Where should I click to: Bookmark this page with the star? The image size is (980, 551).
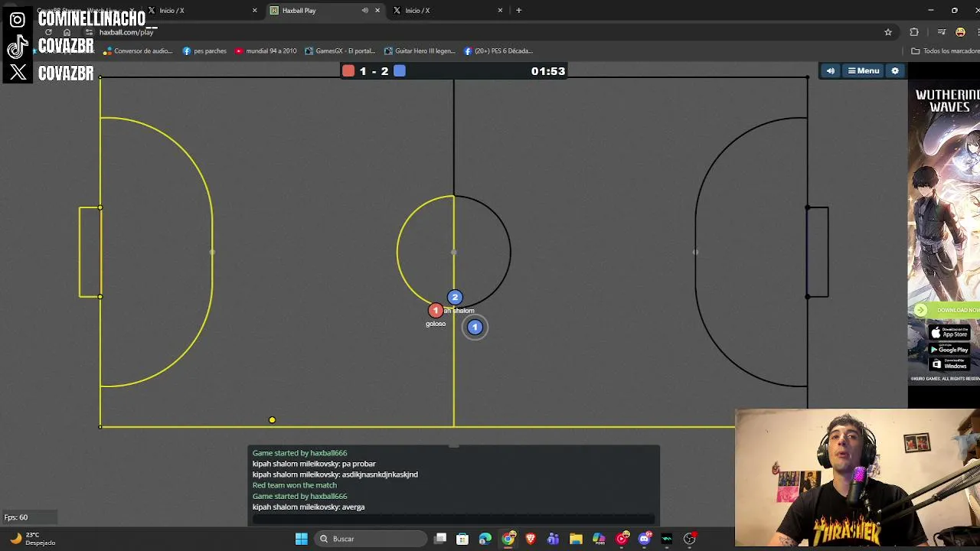click(x=888, y=32)
